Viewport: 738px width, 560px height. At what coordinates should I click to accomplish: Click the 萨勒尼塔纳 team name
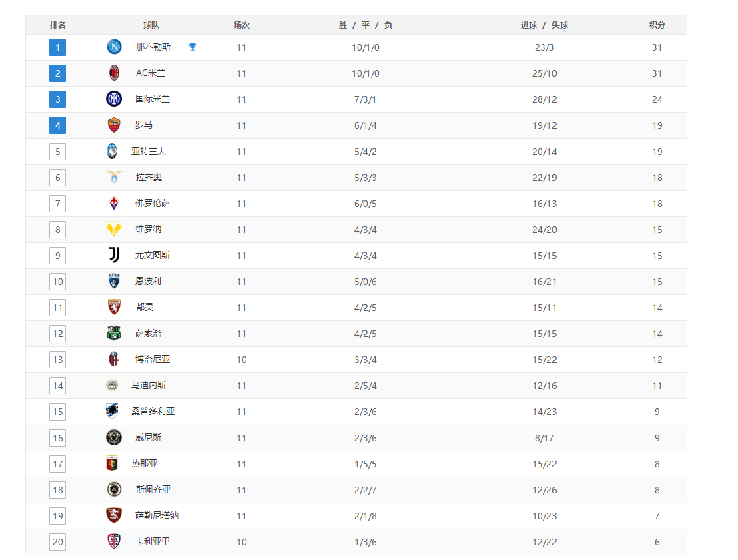point(157,515)
